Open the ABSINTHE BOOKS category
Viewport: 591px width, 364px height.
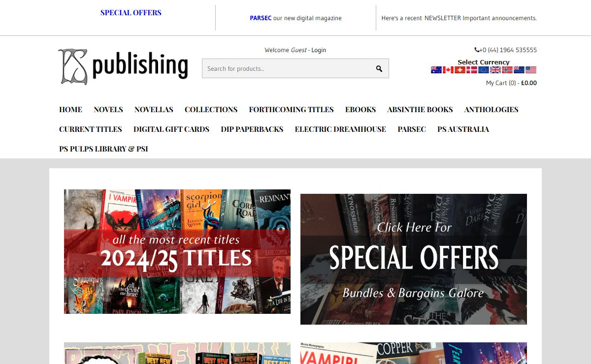point(420,110)
